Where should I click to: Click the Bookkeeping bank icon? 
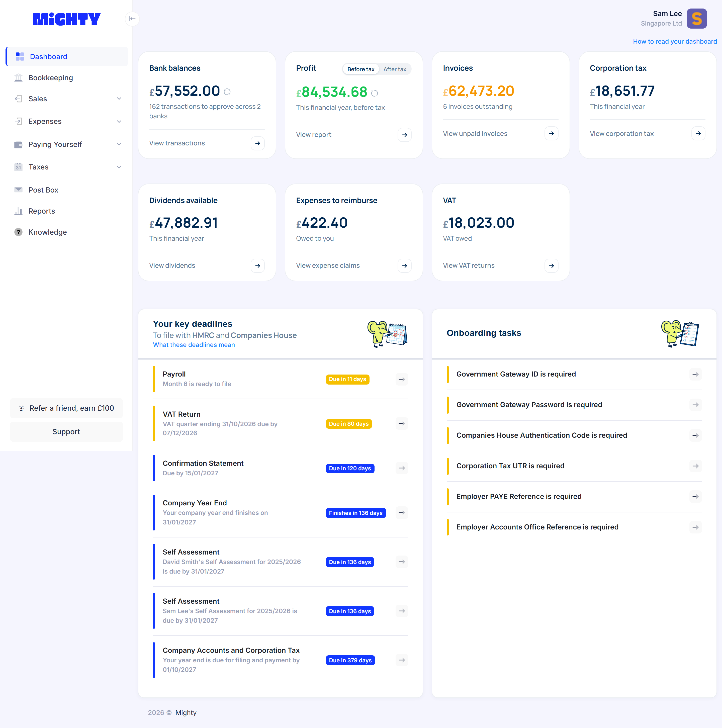tap(19, 78)
